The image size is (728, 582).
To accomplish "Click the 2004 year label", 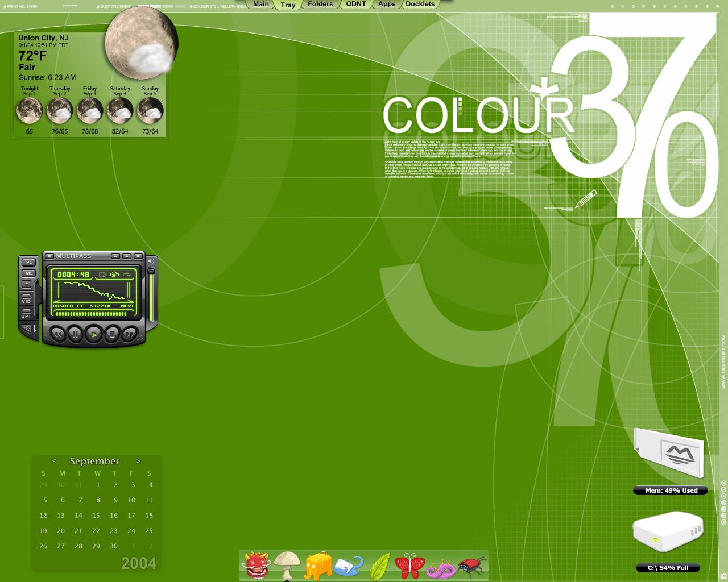I will point(139,563).
